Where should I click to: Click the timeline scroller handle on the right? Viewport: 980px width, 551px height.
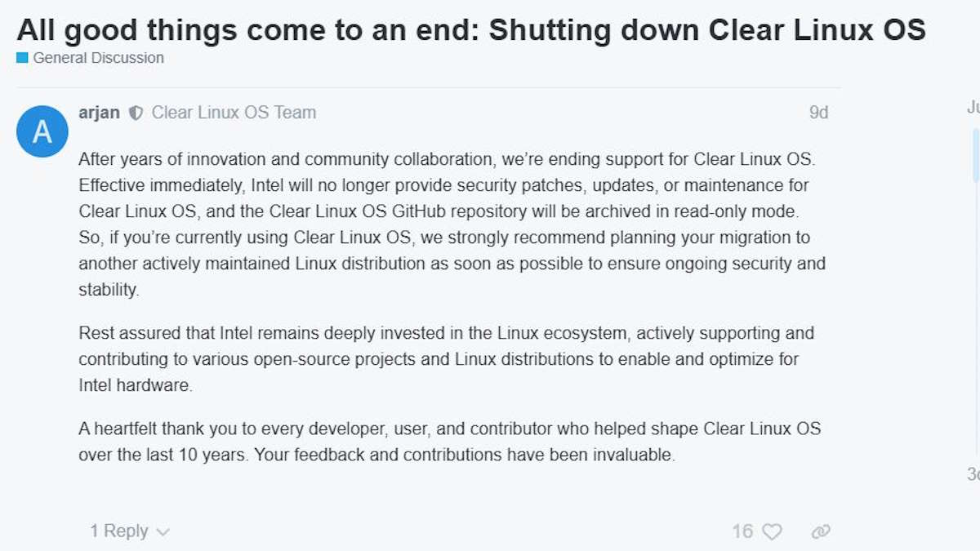[x=975, y=154]
